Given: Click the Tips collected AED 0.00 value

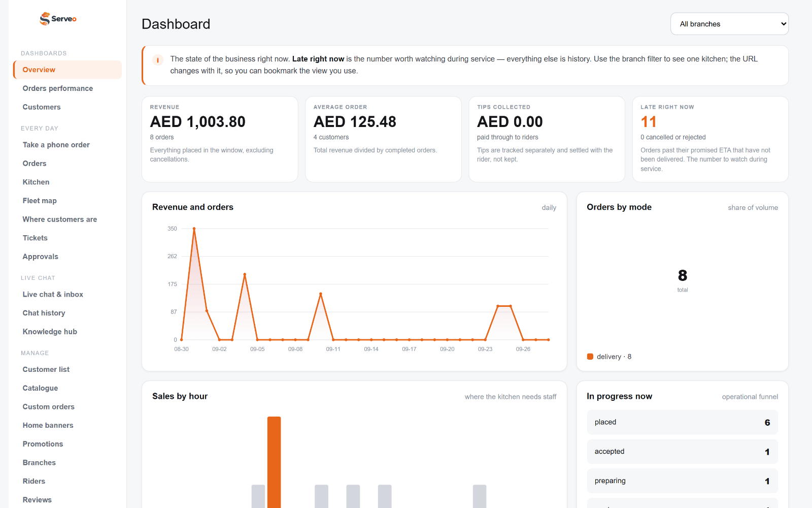Looking at the screenshot, I should point(510,122).
